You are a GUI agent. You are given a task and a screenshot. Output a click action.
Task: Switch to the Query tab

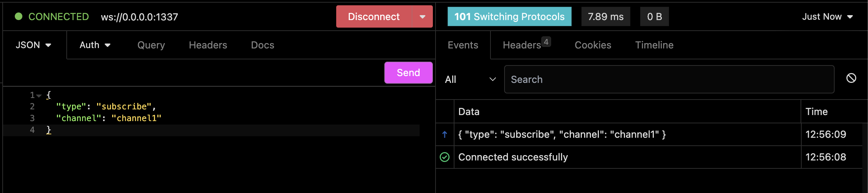coord(151,45)
